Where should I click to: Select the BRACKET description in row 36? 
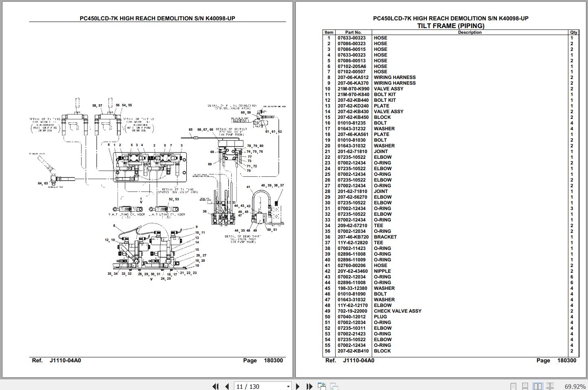click(385, 237)
